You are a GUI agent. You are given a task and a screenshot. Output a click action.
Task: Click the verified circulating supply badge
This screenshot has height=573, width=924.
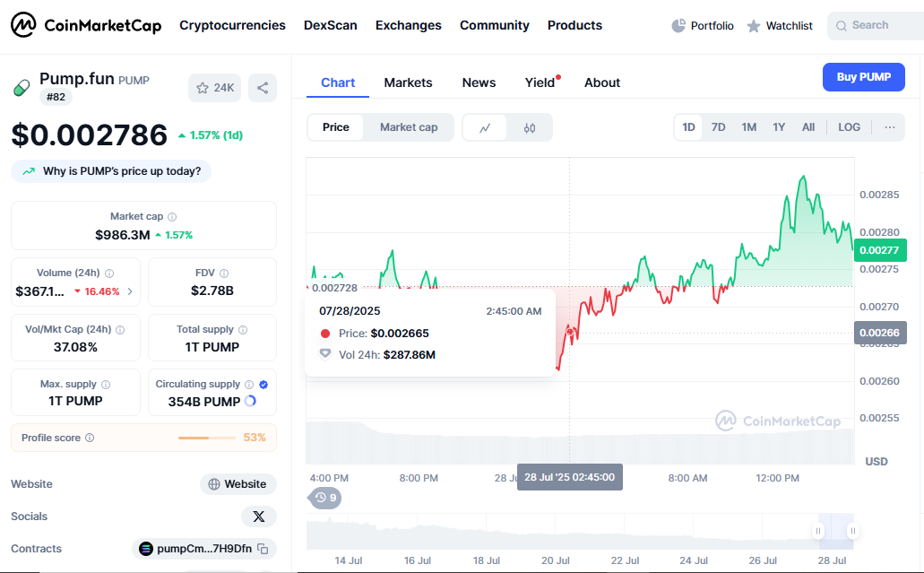click(x=263, y=385)
